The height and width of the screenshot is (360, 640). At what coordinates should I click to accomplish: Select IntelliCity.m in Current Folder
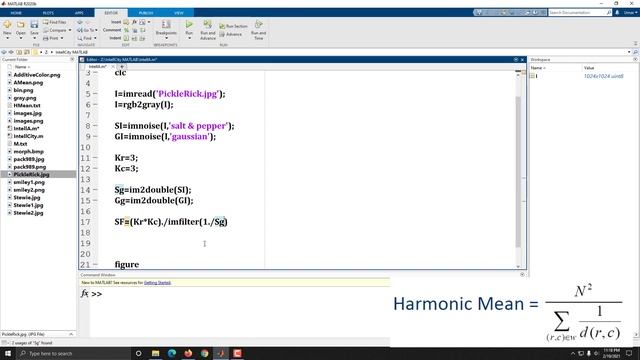pos(28,136)
